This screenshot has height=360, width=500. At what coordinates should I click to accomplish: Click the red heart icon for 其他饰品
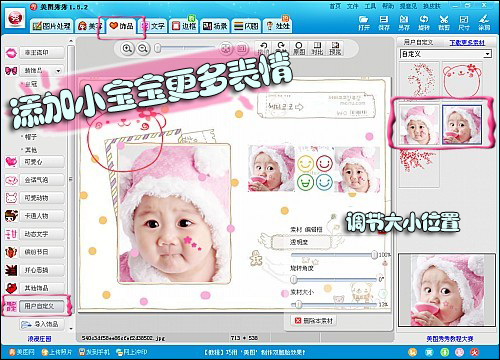(11, 288)
